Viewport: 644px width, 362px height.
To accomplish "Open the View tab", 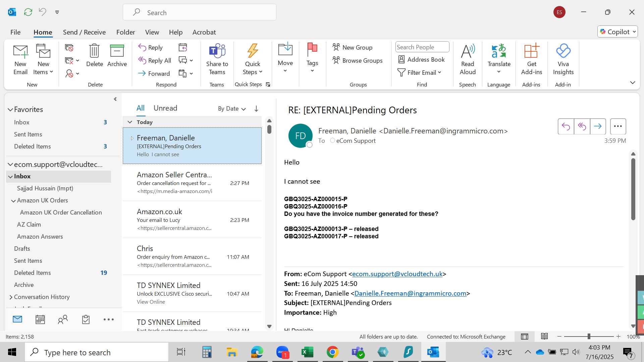I will [152, 32].
